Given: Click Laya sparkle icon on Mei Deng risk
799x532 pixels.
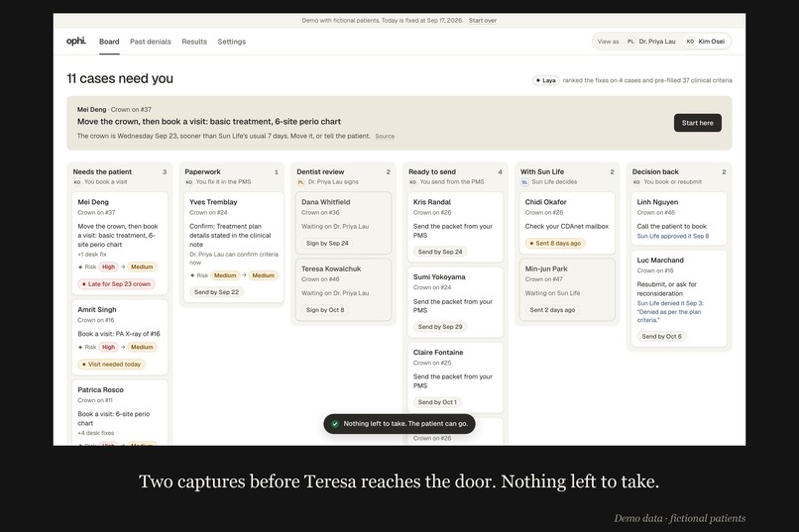Looking at the screenshot, I should 80,266.
